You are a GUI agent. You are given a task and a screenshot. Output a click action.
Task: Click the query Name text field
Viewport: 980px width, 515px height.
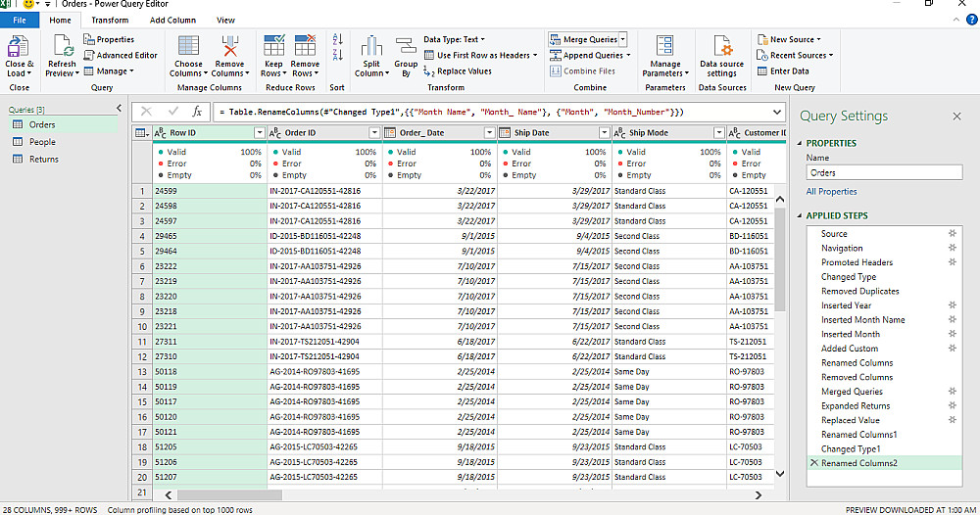coord(884,172)
